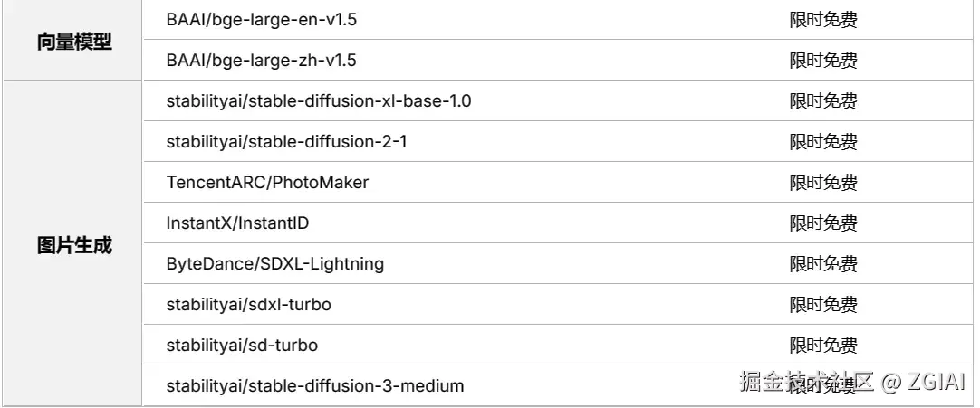Click the 掘金技术社区 @ ZGIAI watermark
980x408 pixels.
(851, 382)
